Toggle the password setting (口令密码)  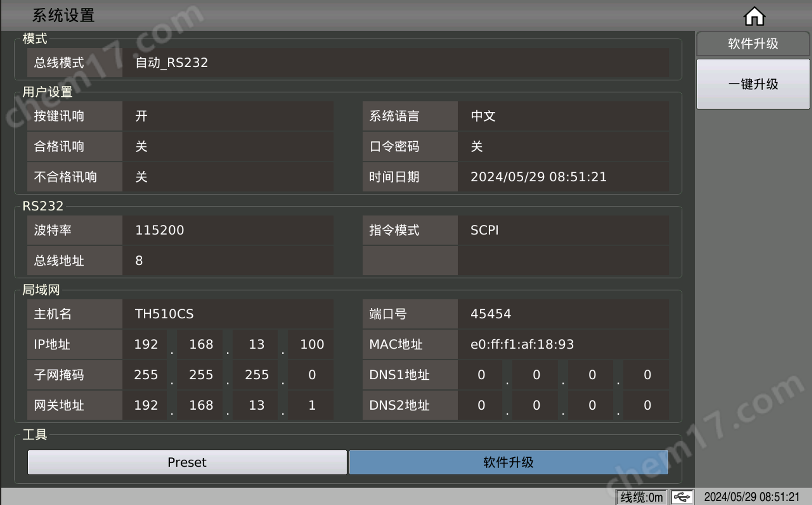[x=563, y=147]
